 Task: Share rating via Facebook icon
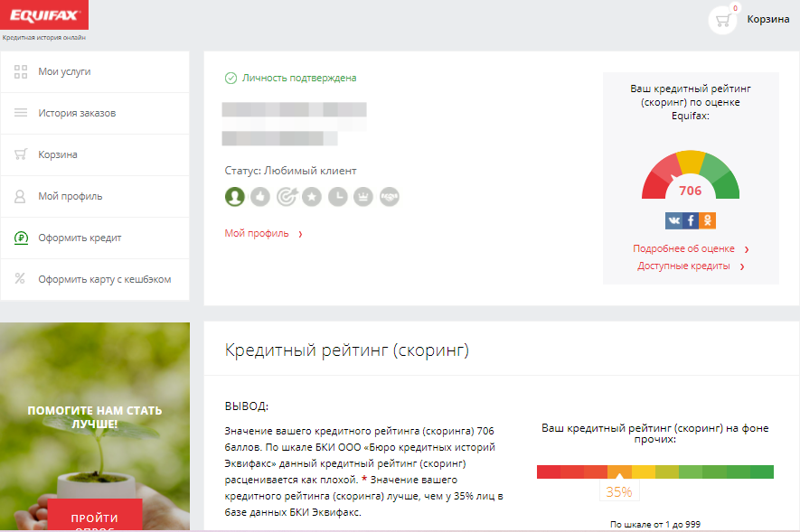pyautogui.click(x=691, y=220)
